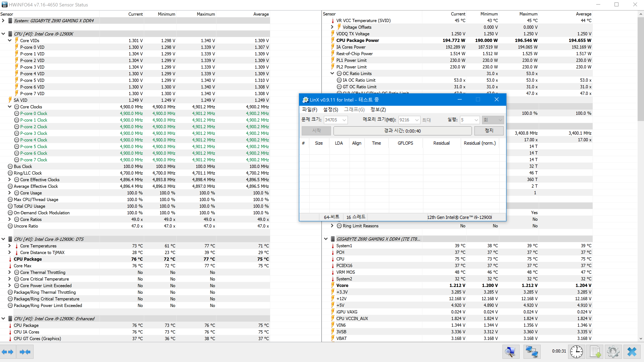Open the 문제 크기 size dropdown

pos(344,120)
